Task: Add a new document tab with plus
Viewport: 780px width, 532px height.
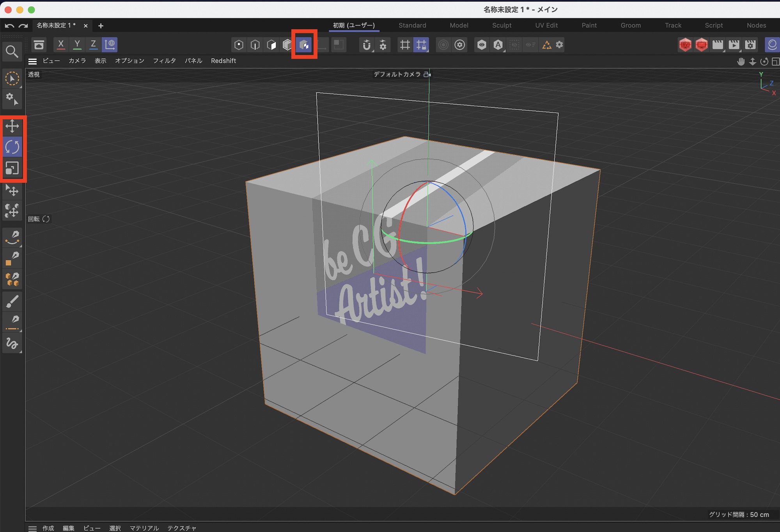Action: click(x=101, y=26)
